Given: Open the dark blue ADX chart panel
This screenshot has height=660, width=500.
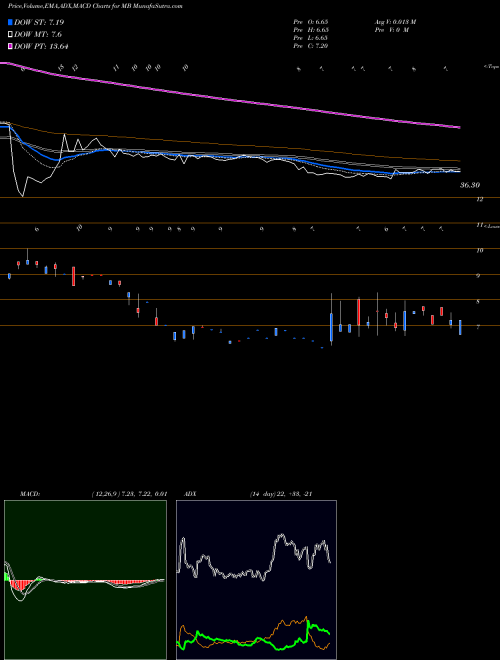Looking at the screenshot, I should pos(256,580).
